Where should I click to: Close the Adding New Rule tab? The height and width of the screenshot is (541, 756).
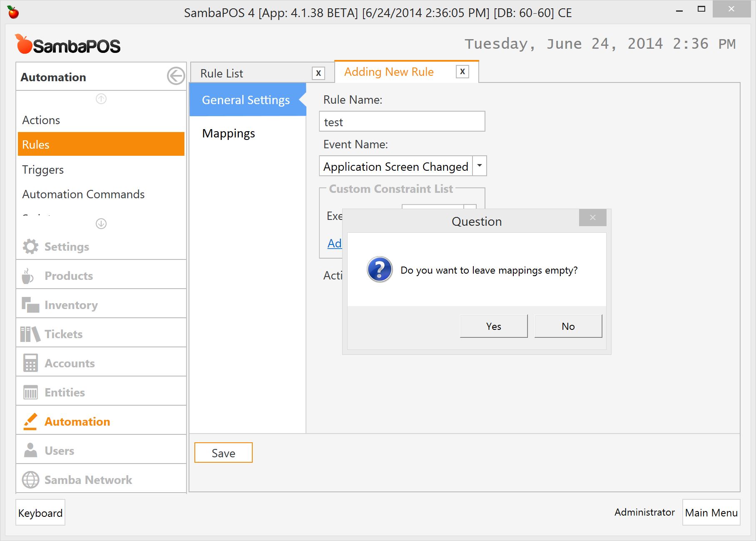point(462,72)
